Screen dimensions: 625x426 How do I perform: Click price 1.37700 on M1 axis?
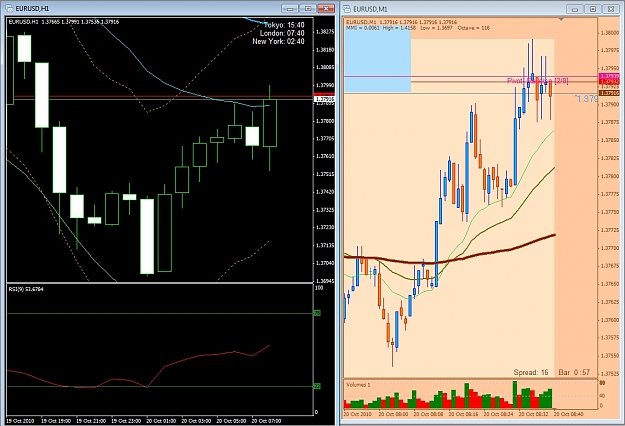pyautogui.click(x=610, y=248)
